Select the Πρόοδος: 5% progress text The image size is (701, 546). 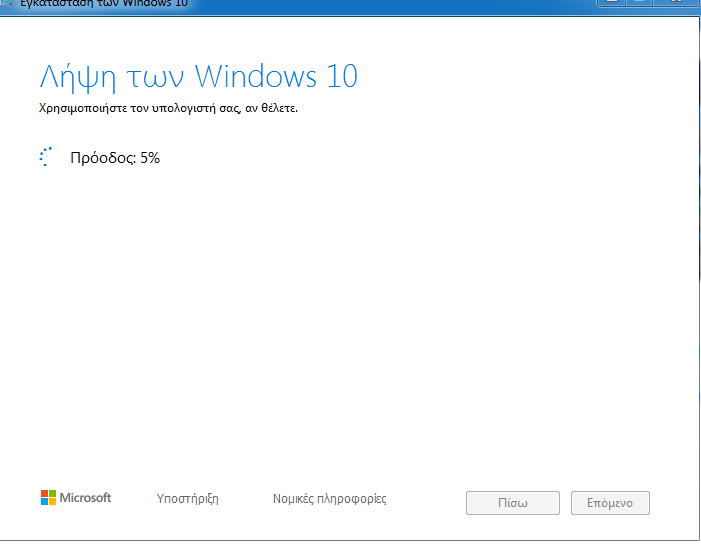point(115,158)
